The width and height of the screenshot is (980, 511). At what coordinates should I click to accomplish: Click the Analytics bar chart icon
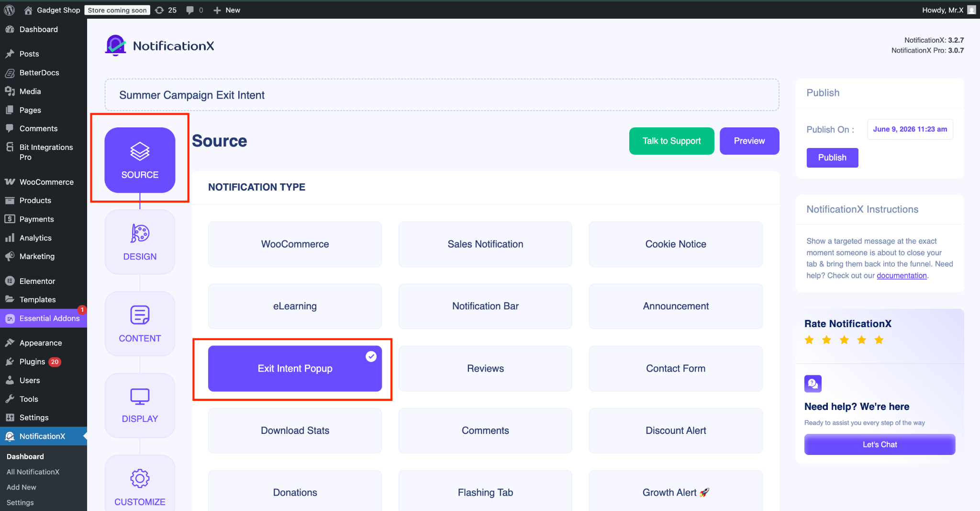point(10,238)
